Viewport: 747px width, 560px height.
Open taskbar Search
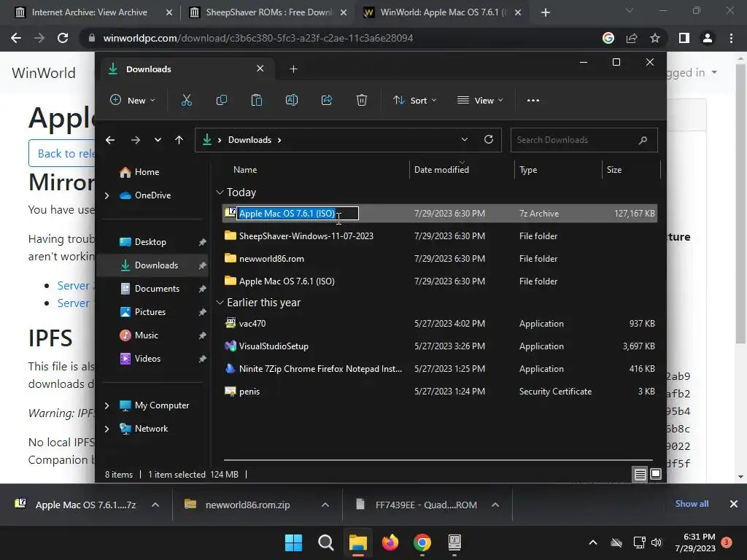(326, 542)
